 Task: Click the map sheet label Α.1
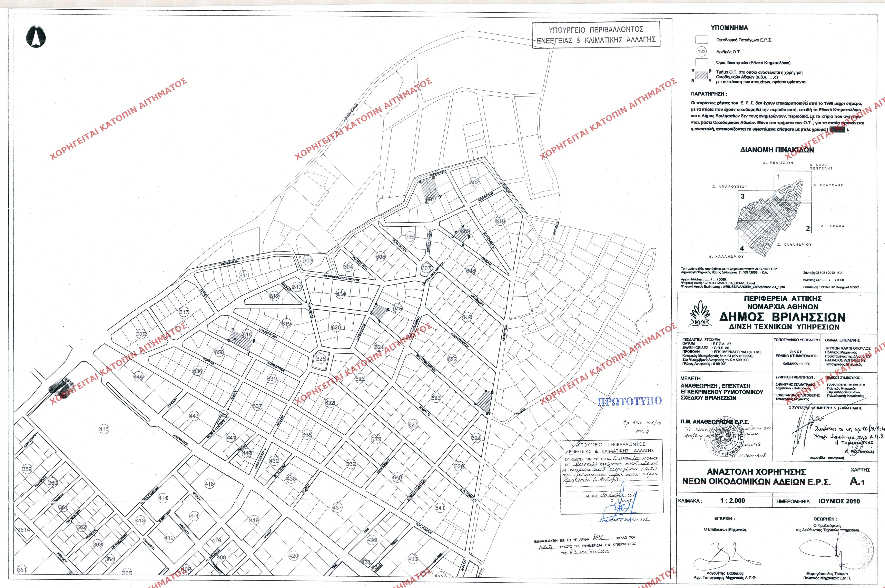pos(857,481)
